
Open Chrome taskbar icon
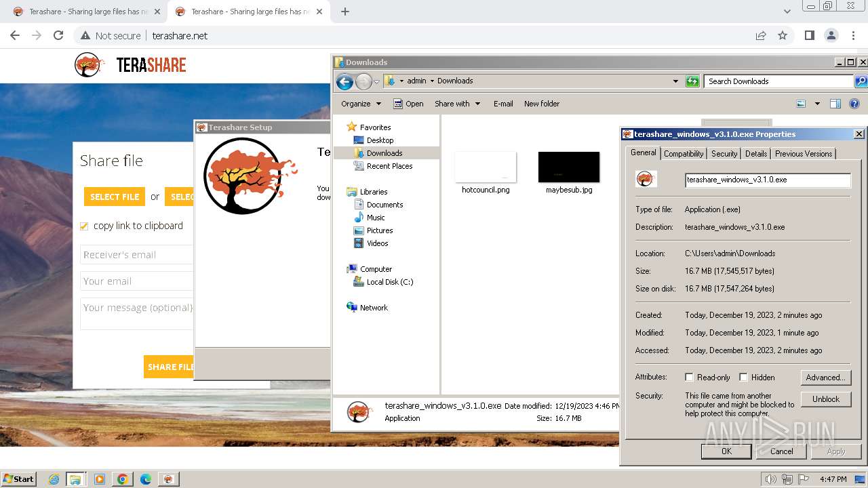tap(123, 479)
